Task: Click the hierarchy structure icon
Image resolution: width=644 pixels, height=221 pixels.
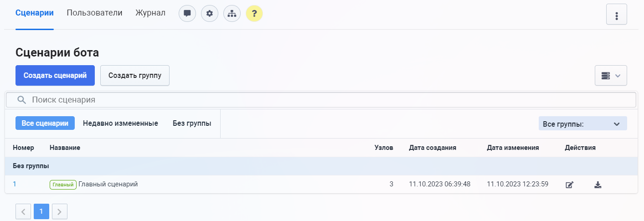Action: 232,14
